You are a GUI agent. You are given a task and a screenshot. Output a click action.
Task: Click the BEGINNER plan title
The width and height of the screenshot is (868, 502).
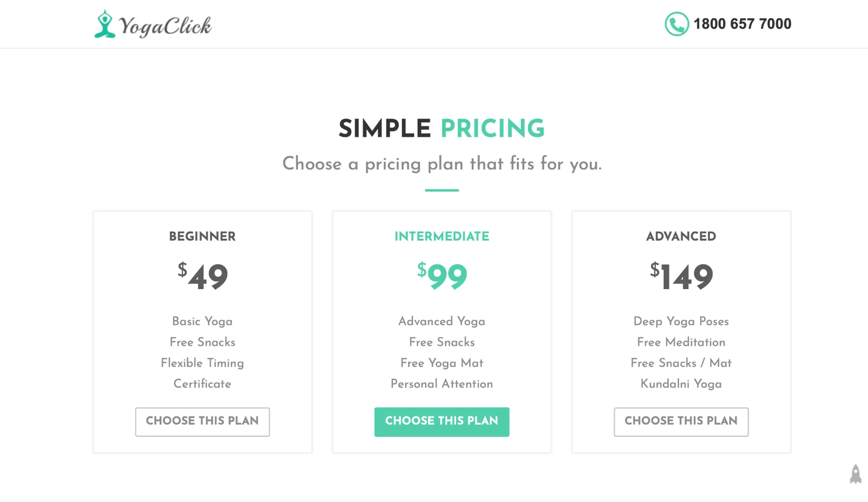[203, 236]
